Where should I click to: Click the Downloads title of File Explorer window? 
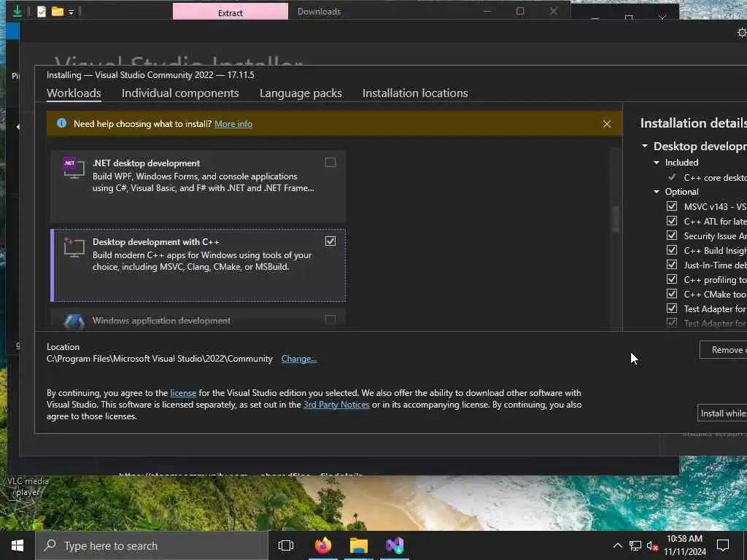pyautogui.click(x=319, y=12)
